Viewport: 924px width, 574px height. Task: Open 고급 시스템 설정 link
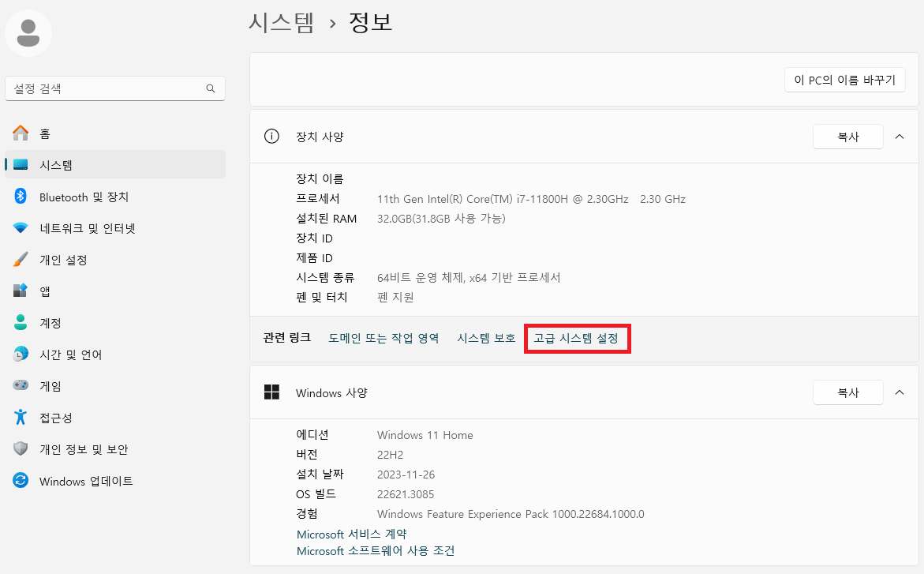(x=576, y=338)
